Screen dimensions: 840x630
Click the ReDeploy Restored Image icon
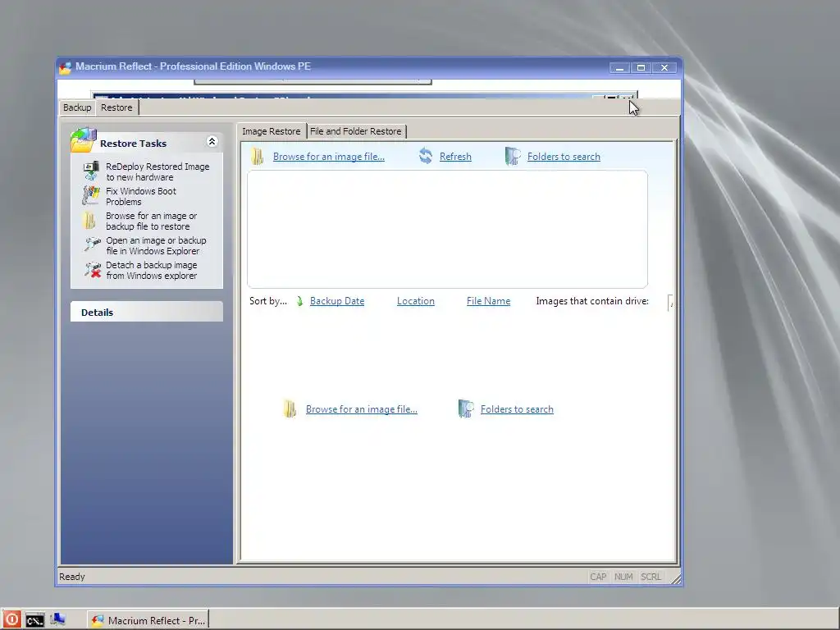point(92,171)
